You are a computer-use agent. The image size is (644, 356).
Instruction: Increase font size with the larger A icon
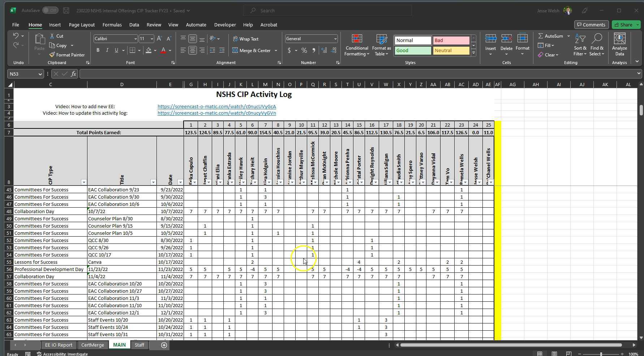click(x=159, y=38)
